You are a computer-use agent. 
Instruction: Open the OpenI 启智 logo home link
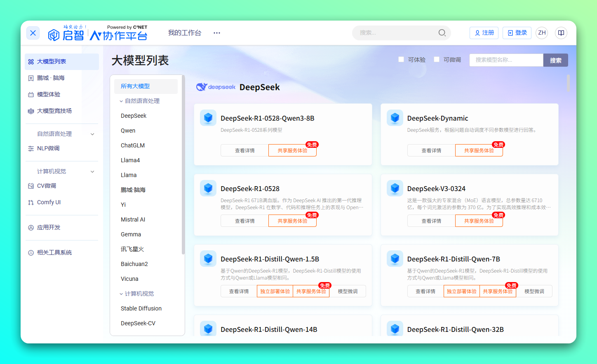(x=97, y=33)
